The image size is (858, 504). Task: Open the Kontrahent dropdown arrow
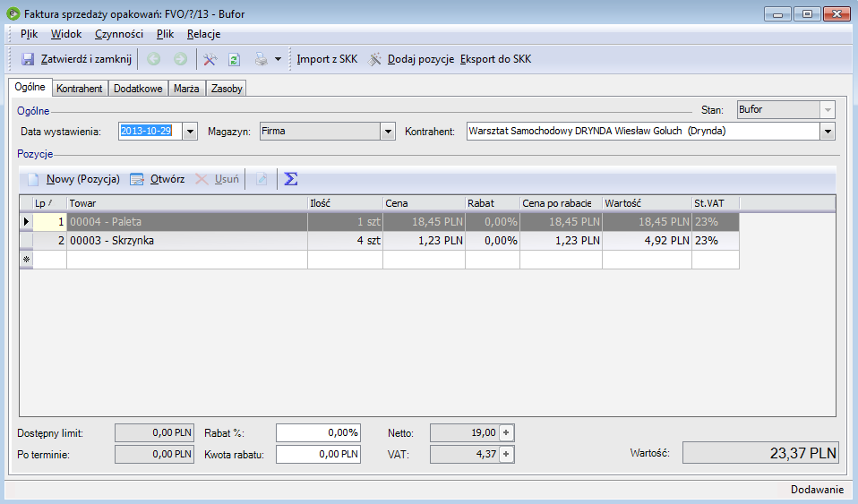(x=828, y=132)
